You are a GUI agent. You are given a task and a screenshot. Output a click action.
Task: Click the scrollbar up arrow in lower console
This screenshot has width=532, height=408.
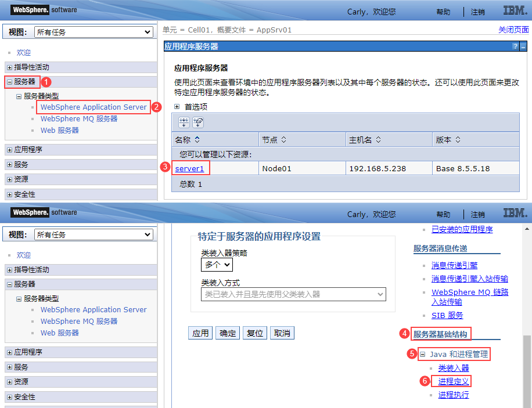click(527, 229)
